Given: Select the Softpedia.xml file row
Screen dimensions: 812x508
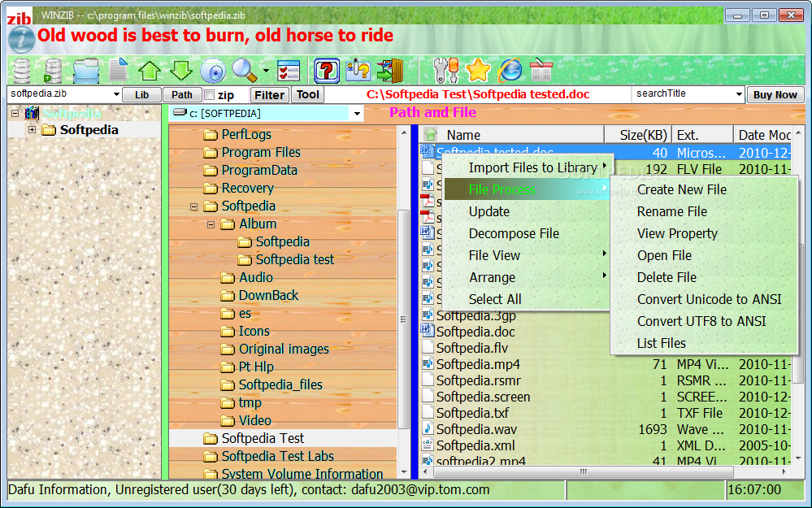Looking at the screenshot, I should click(606, 445).
